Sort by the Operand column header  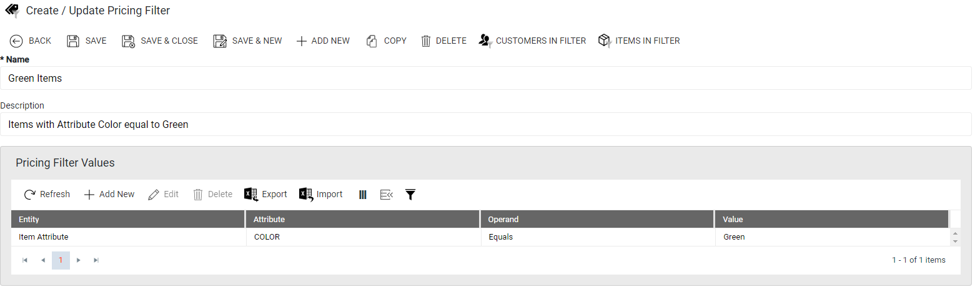click(x=597, y=219)
